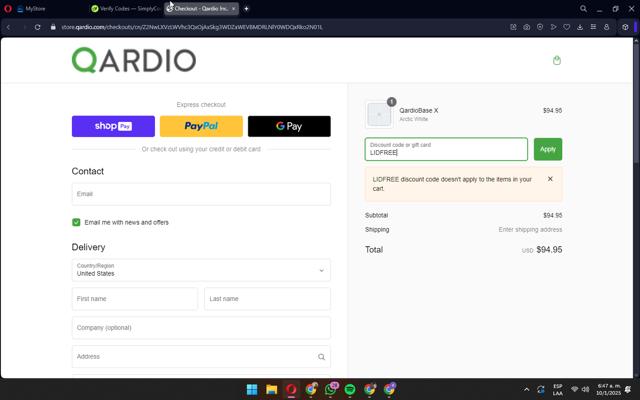Screen dimensions: 640x400
Task: Click the Last name field
Action: (x=267, y=299)
